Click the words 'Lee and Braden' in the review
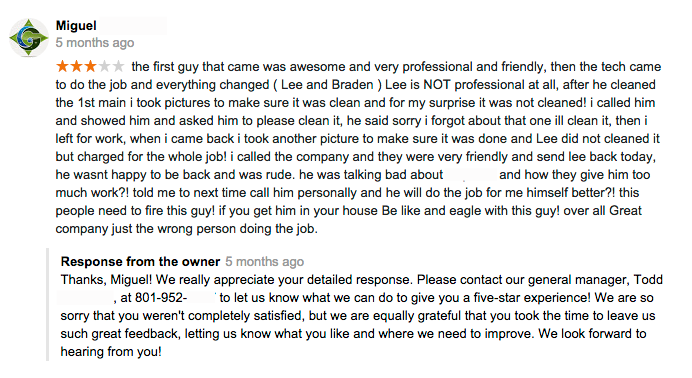This screenshot has height=378, width=692. click(x=327, y=85)
